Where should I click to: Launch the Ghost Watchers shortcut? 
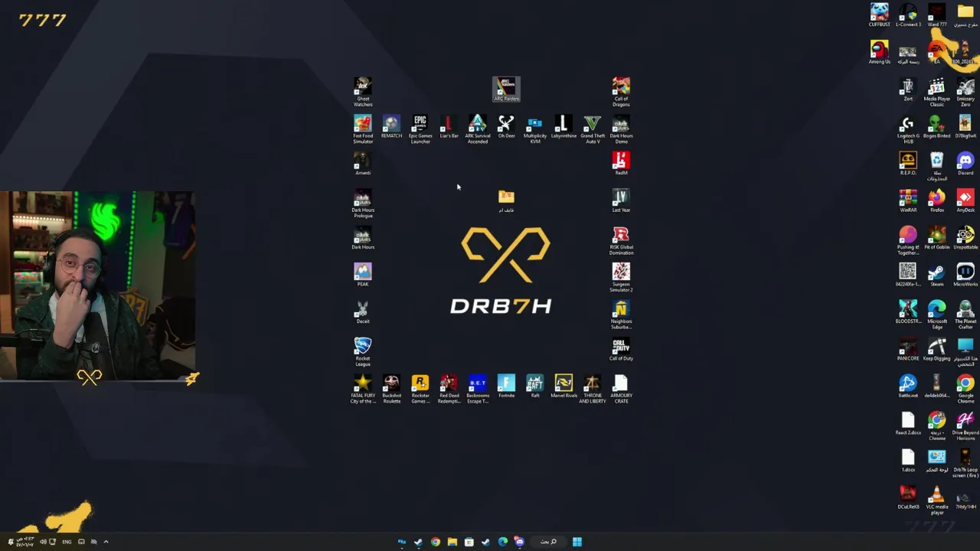[363, 92]
